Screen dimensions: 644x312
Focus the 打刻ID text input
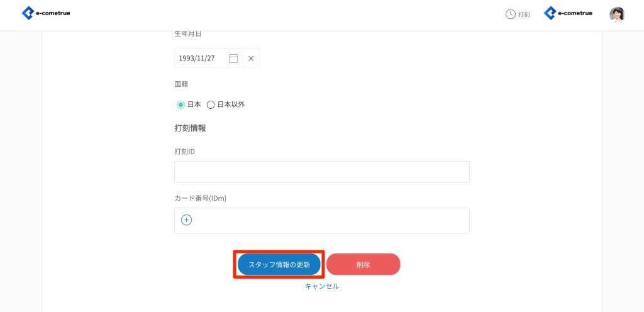(321, 172)
